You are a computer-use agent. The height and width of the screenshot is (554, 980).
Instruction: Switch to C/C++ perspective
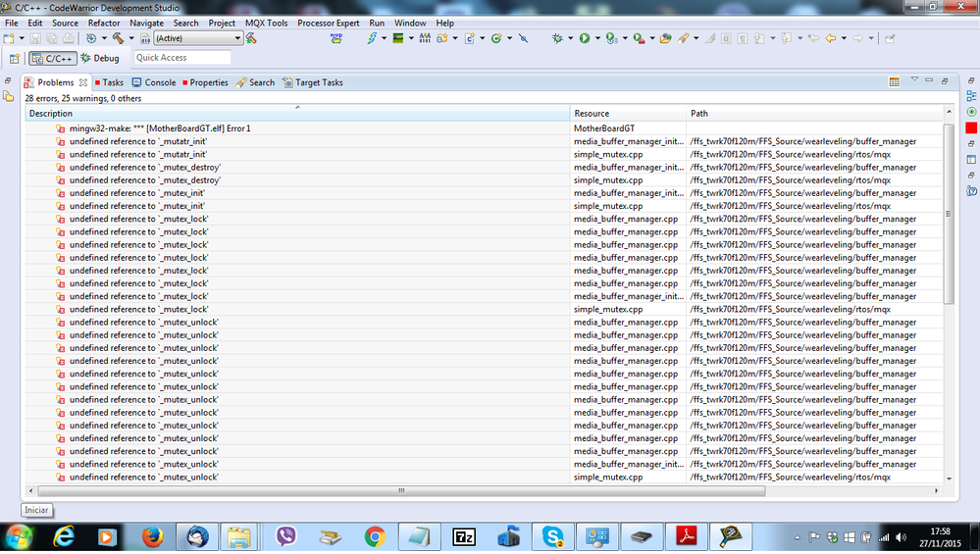53,58
